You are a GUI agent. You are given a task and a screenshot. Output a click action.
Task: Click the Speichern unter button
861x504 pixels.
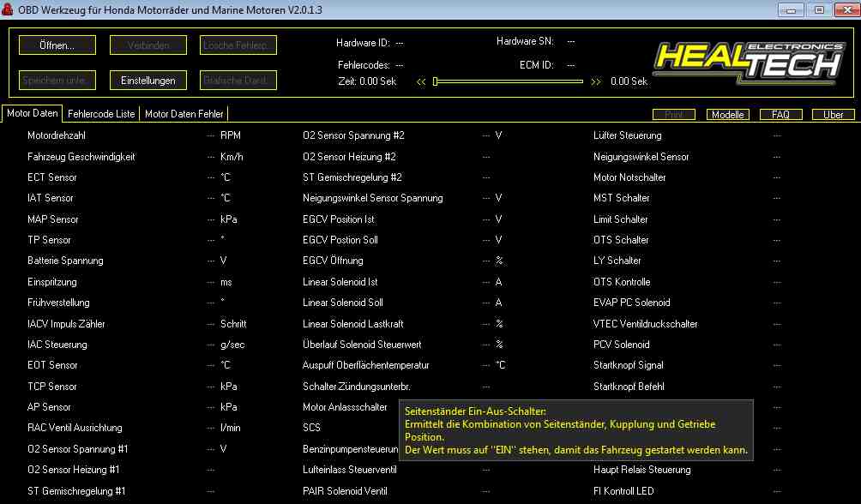point(57,81)
